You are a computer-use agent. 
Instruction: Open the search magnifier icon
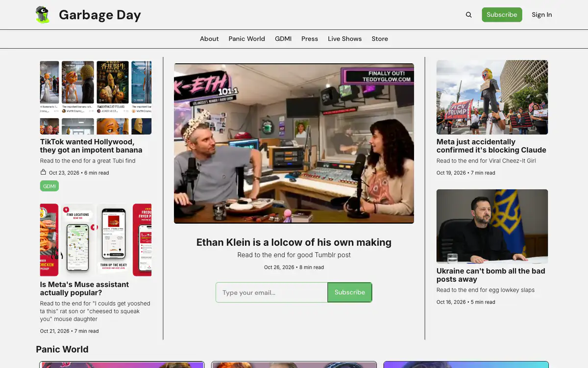click(x=469, y=15)
